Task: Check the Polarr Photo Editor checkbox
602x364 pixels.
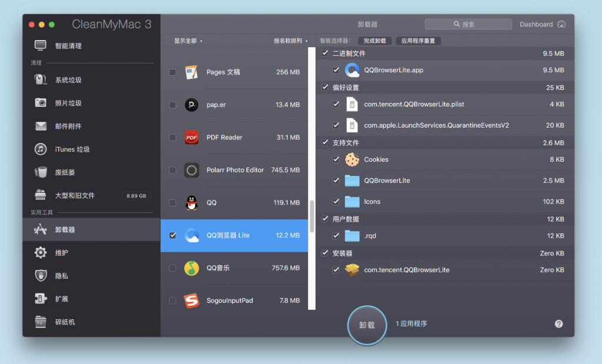Action: click(173, 170)
